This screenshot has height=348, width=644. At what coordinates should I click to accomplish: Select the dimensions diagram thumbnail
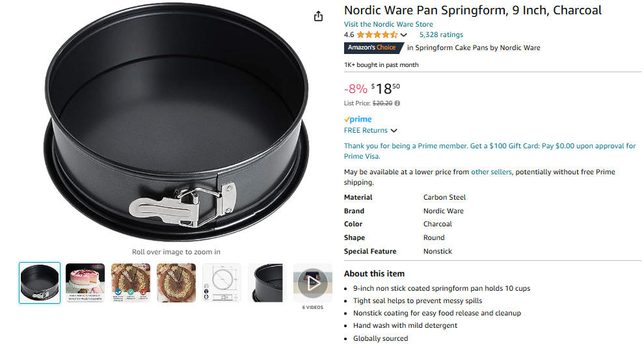click(222, 283)
